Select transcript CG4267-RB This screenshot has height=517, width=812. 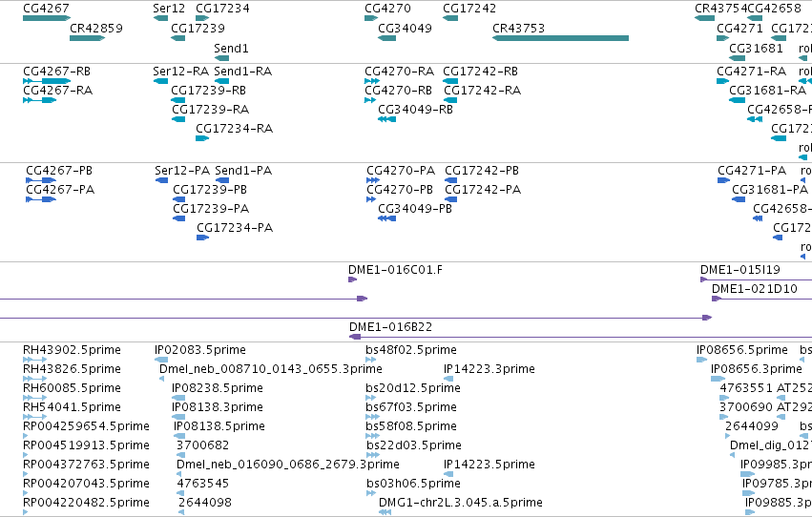(47, 81)
